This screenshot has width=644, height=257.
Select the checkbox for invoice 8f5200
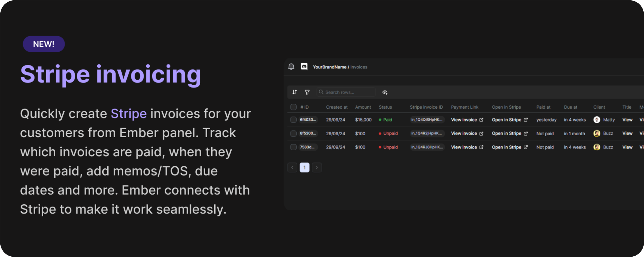point(293,134)
